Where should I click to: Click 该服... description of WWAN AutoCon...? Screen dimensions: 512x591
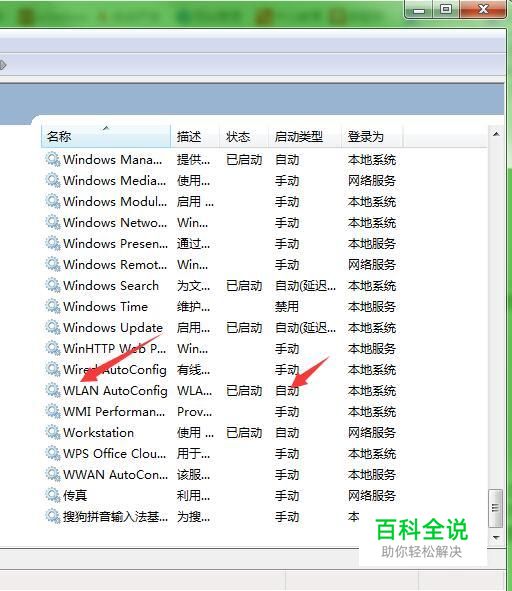pos(193,475)
